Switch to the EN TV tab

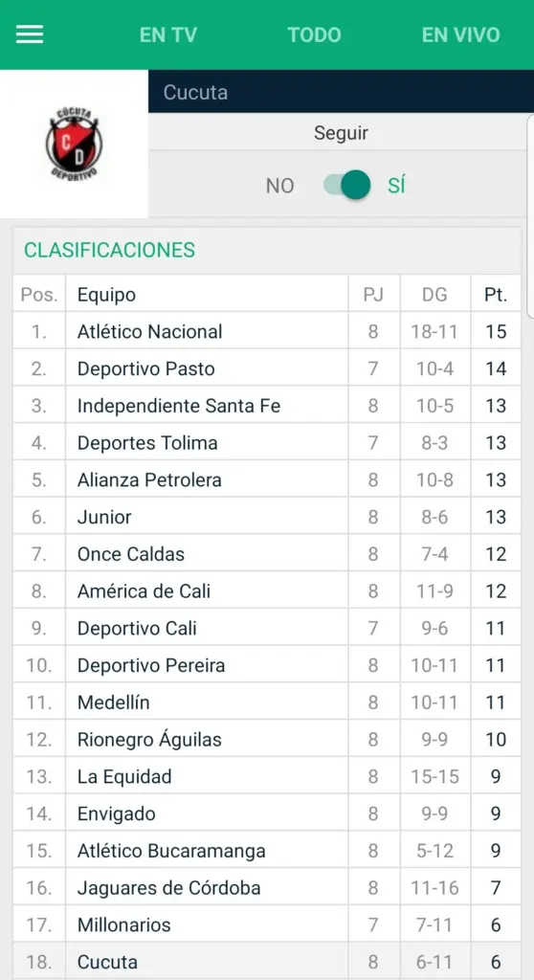(x=167, y=35)
